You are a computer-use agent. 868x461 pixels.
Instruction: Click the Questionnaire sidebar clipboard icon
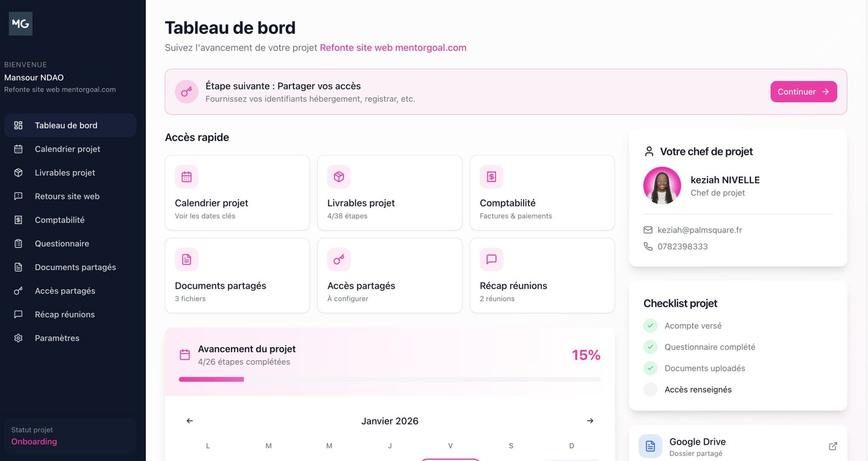tap(18, 243)
